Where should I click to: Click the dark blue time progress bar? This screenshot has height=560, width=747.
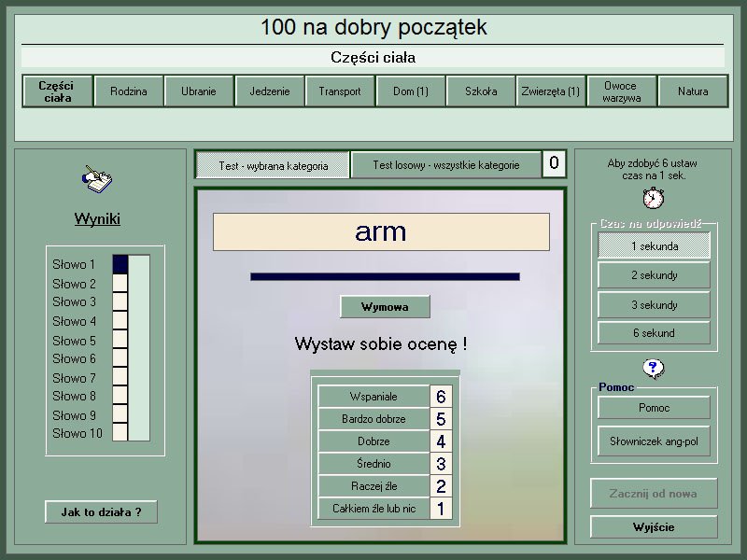(x=385, y=276)
